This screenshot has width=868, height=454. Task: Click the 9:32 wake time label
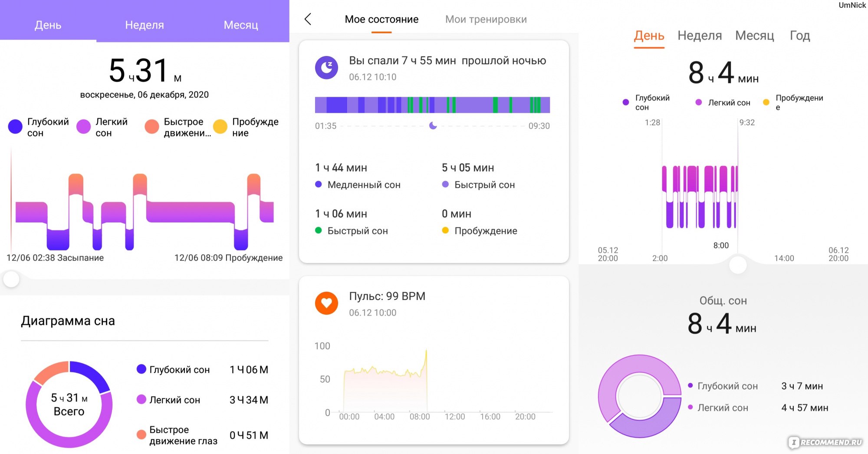click(x=747, y=122)
